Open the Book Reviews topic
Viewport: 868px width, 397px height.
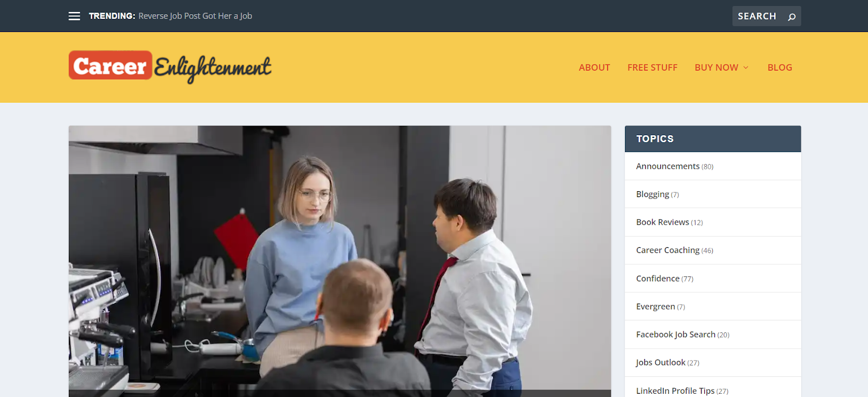click(662, 222)
